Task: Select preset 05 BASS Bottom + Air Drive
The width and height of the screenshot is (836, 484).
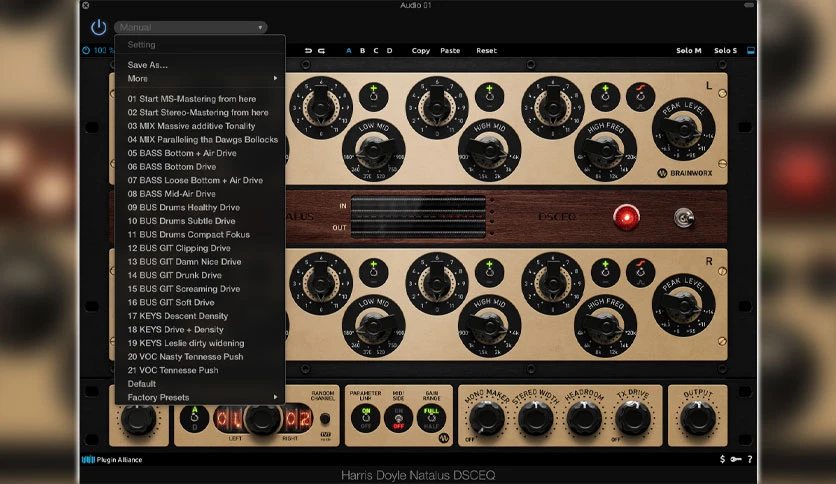Action: click(200, 153)
